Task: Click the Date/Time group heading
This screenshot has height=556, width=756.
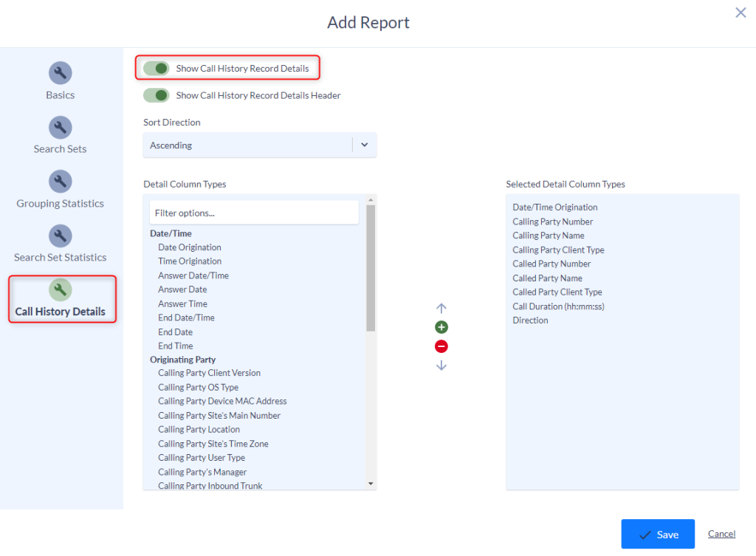Action: 171,233
